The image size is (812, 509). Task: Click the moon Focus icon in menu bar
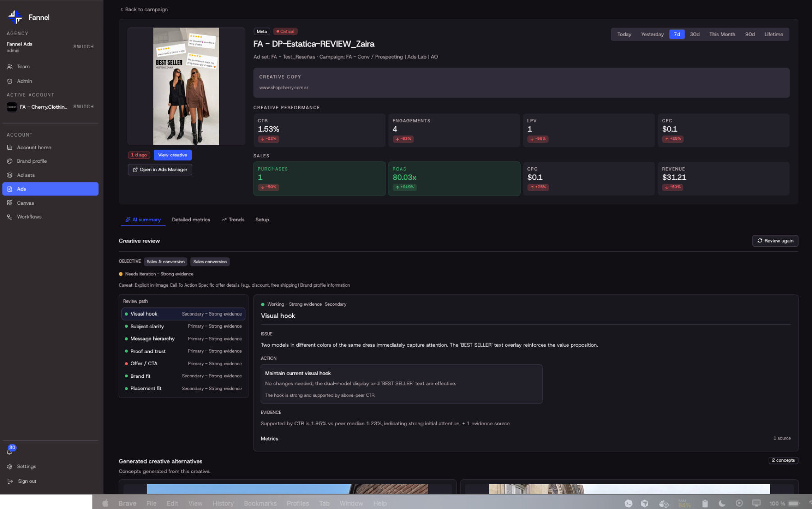click(722, 504)
